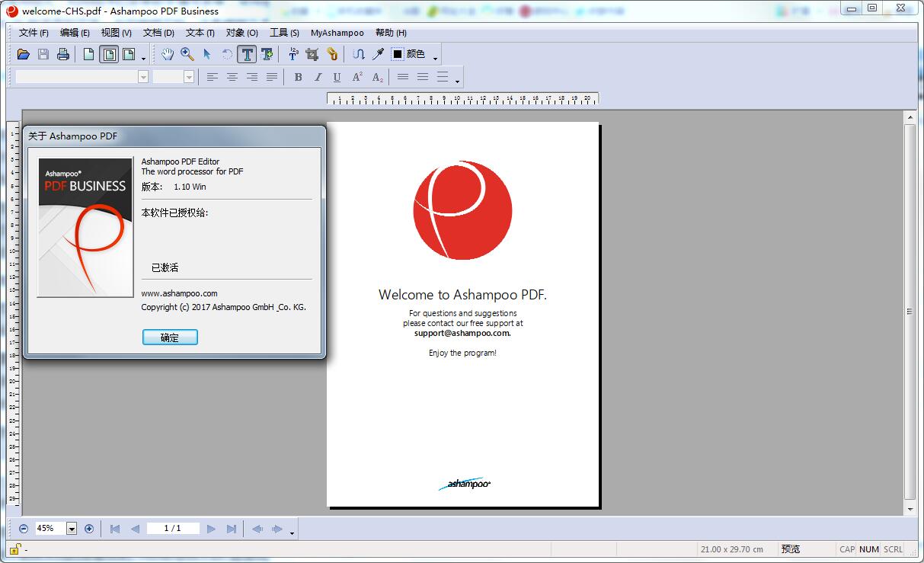Toggle underline formatting
The width and height of the screenshot is (924, 563).
(337, 77)
